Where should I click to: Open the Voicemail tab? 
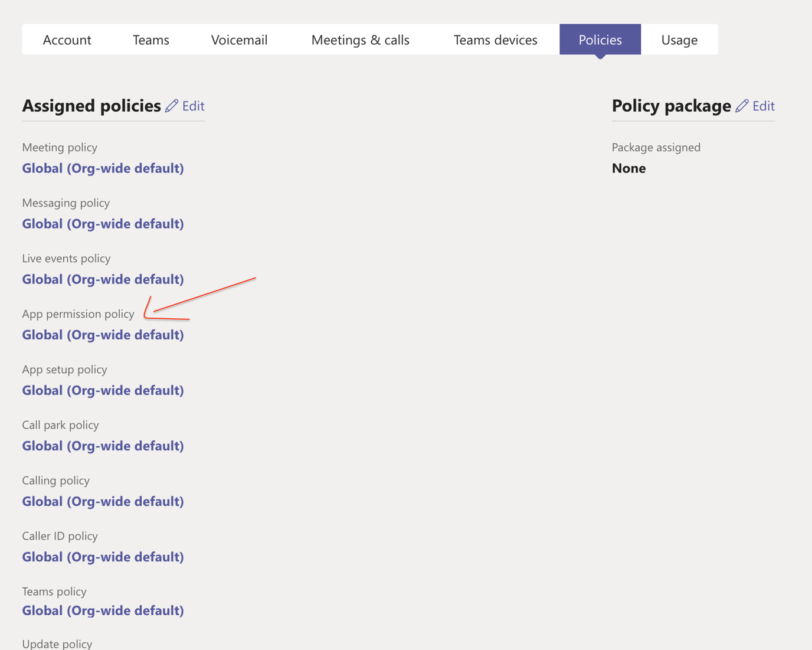point(239,40)
